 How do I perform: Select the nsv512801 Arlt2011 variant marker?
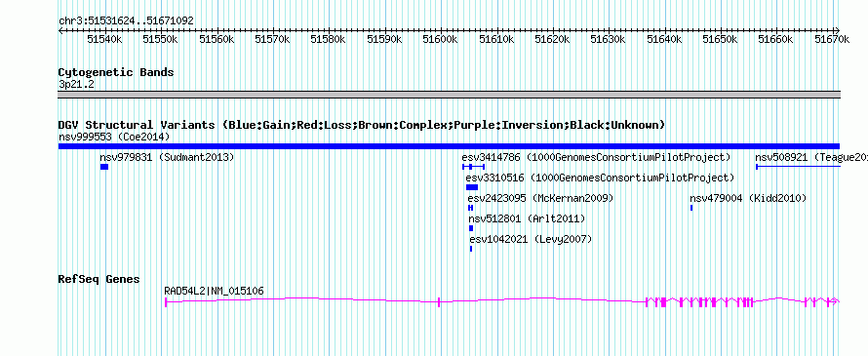click(471, 228)
